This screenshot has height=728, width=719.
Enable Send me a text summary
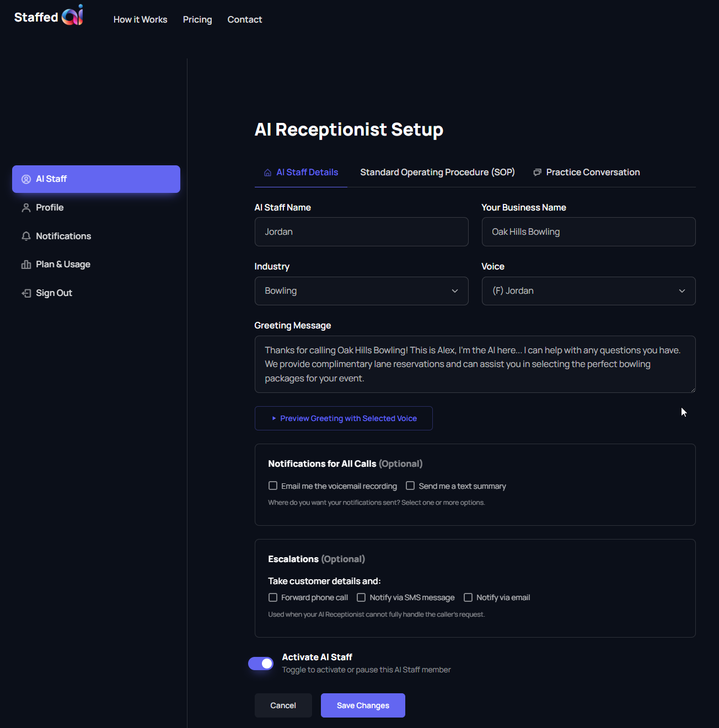pos(410,486)
